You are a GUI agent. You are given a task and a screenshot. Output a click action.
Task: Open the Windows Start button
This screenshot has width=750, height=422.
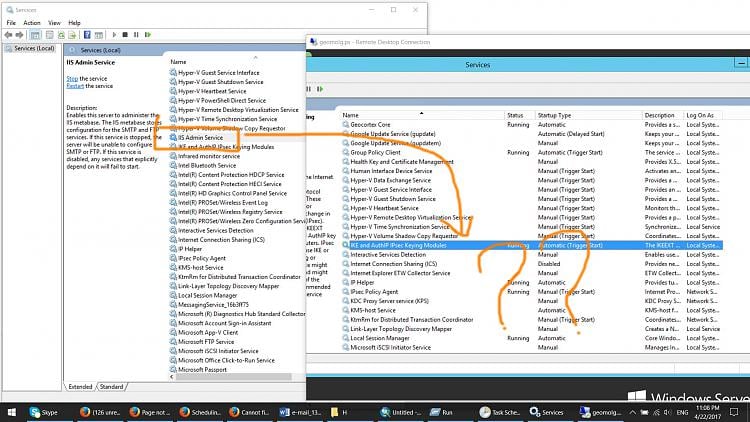(11, 412)
